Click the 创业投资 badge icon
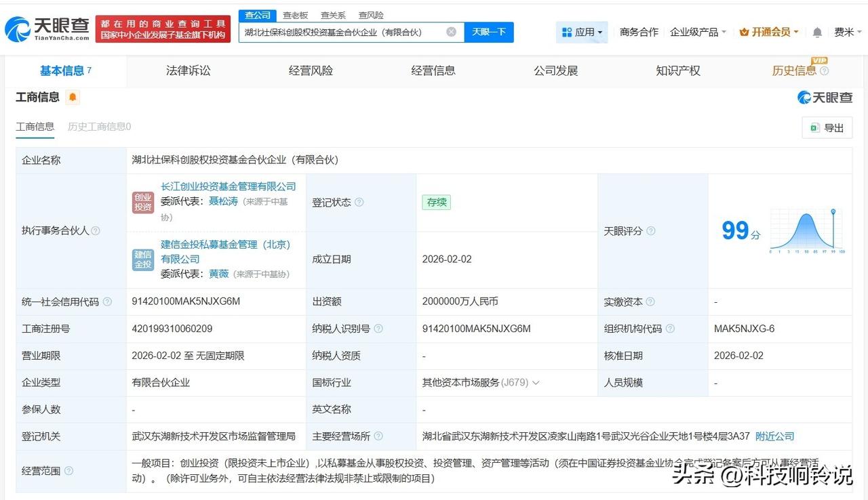The width and height of the screenshot is (868, 500). click(x=143, y=202)
